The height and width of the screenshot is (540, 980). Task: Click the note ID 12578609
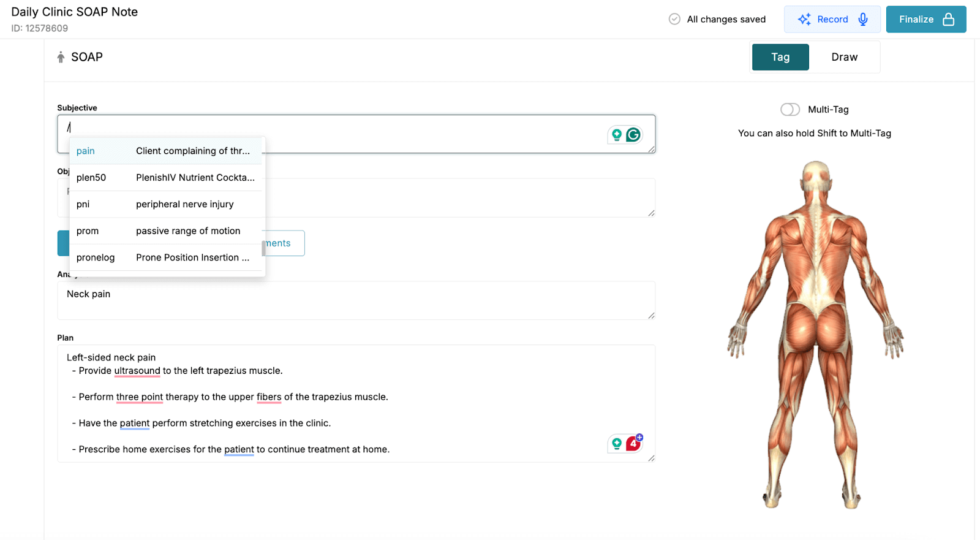point(40,28)
